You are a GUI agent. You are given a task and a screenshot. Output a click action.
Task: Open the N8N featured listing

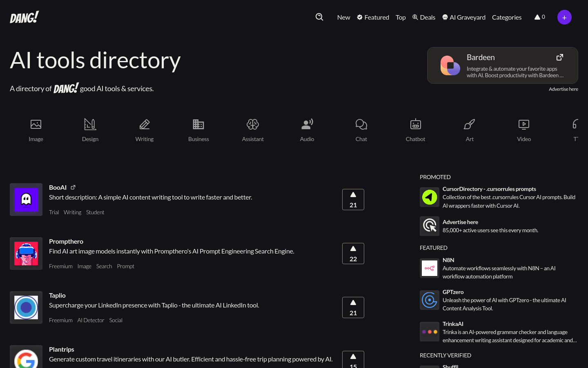448,260
